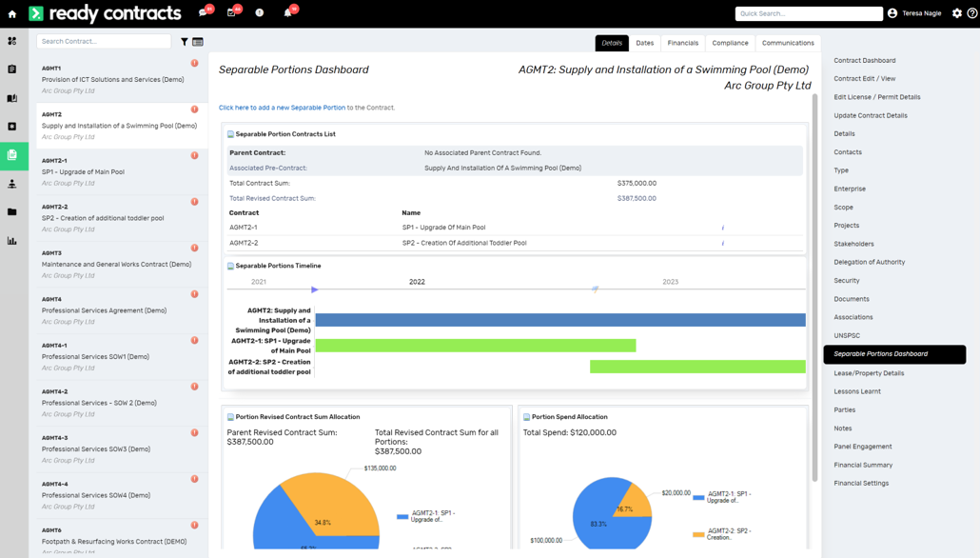
Task: Click the Quick Search field
Action: coord(809,13)
